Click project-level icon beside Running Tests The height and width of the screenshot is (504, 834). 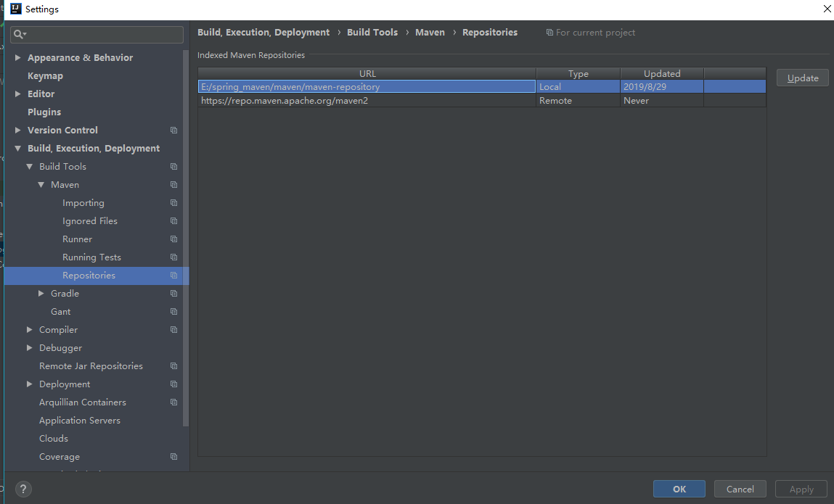click(x=173, y=257)
